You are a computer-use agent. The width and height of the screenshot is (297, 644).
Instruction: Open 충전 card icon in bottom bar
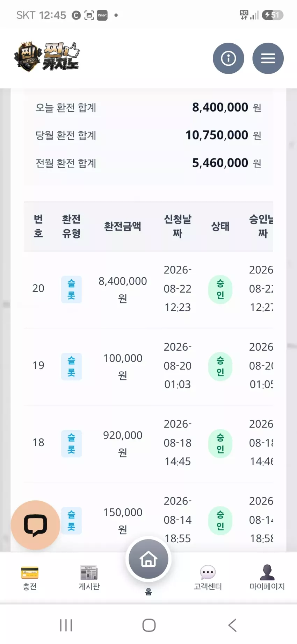[x=30, y=573]
